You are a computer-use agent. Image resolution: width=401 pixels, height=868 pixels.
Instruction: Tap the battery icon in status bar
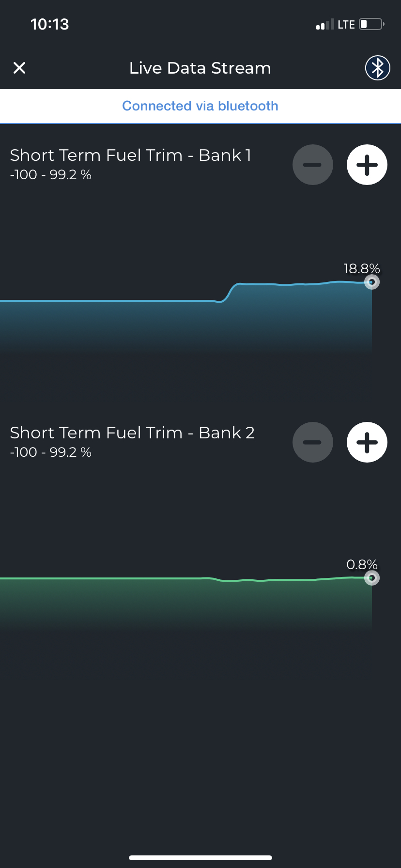coord(371,24)
